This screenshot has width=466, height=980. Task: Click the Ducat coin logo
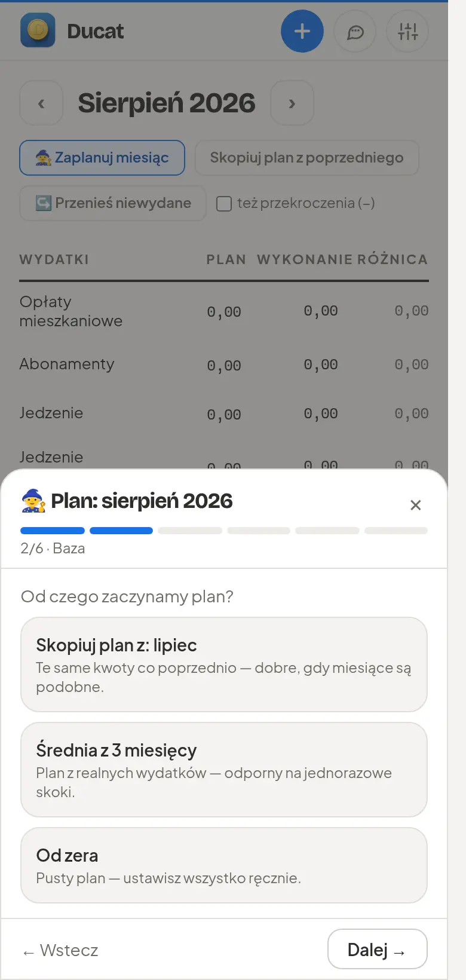(38, 30)
